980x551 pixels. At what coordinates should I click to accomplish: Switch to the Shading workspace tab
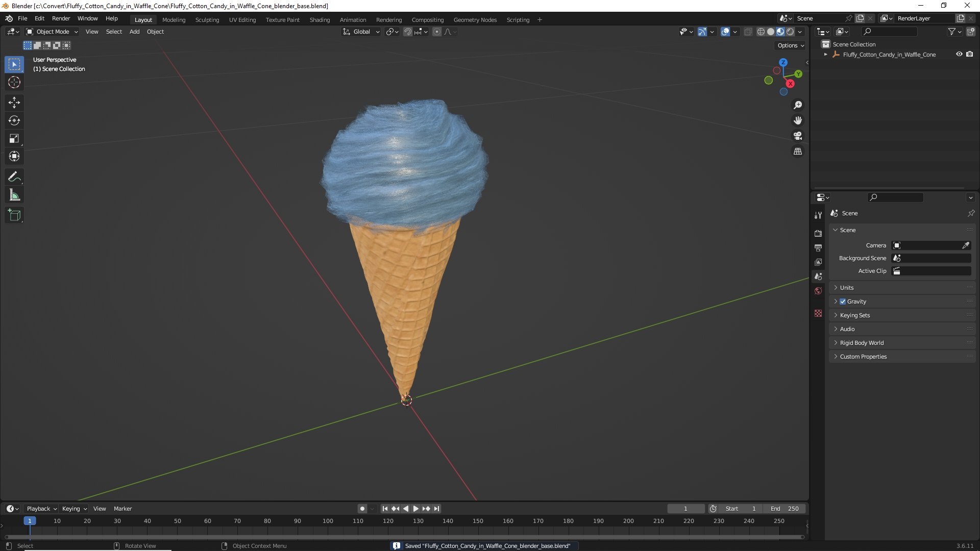320,20
